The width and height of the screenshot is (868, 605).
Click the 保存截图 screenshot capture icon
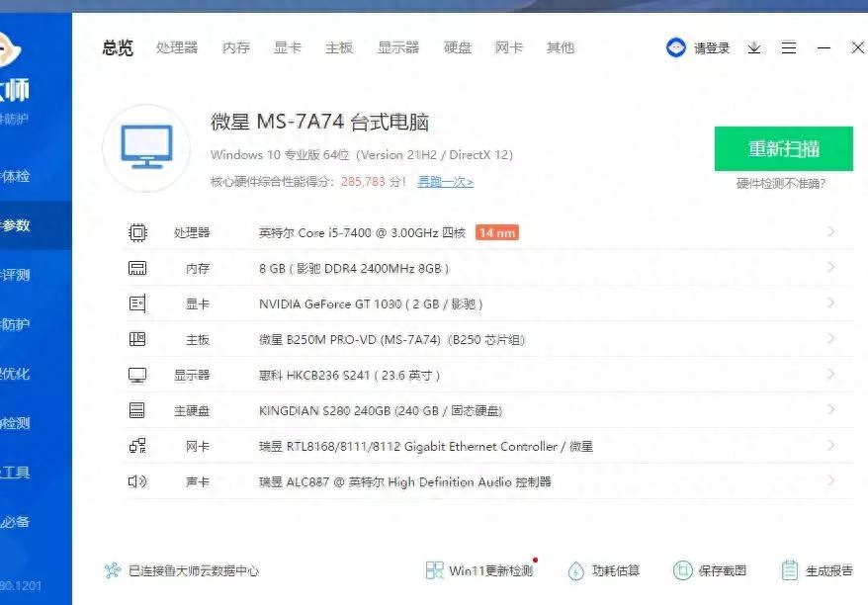click(683, 570)
